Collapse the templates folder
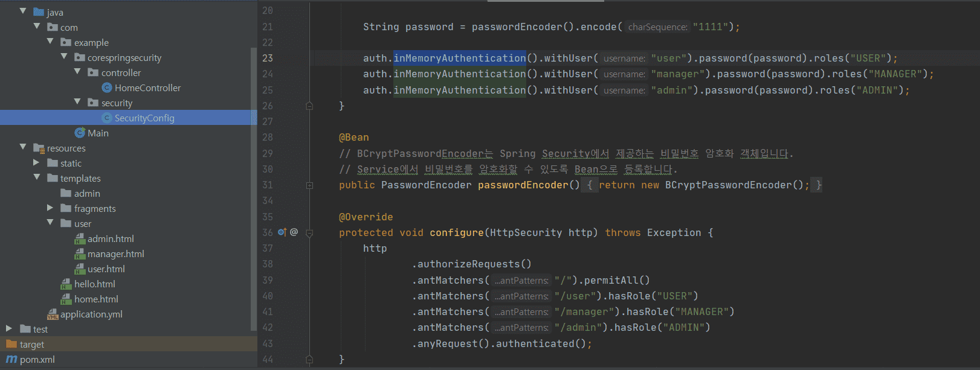The height and width of the screenshot is (370, 980). coord(36,178)
